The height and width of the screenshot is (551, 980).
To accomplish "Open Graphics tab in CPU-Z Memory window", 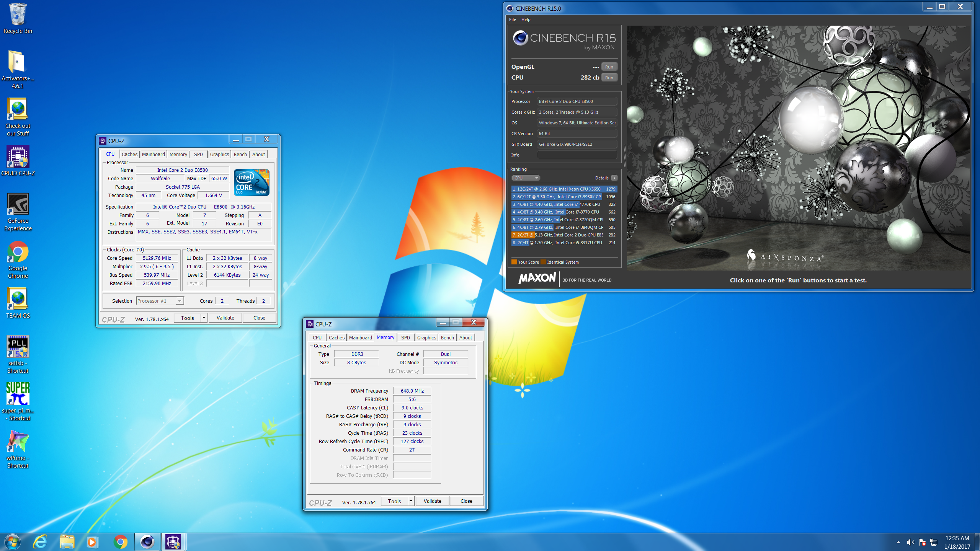I will pyautogui.click(x=426, y=337).
